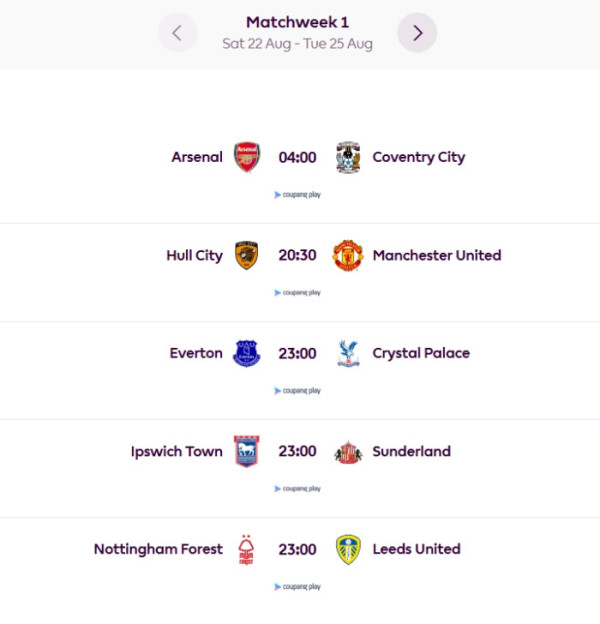
Task: Go to the next matchweek arrow
Action: coord(417,33)
